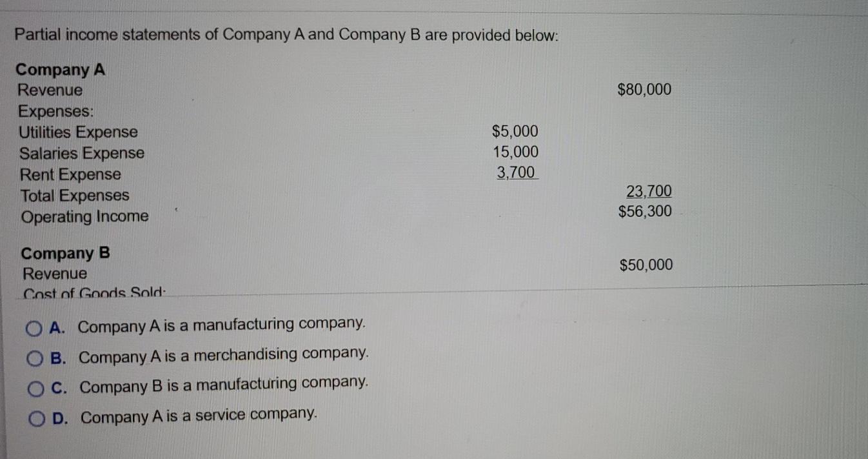Screen dimensions: 868x459
Task: Click the Operating Income figure $56,300
Action: pos(644,210)
